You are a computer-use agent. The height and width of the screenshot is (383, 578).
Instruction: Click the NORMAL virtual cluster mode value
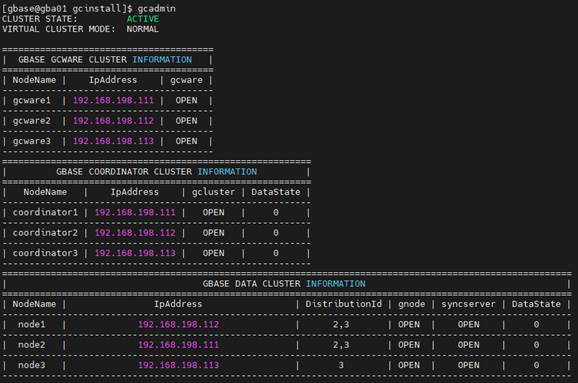point(143,29)
